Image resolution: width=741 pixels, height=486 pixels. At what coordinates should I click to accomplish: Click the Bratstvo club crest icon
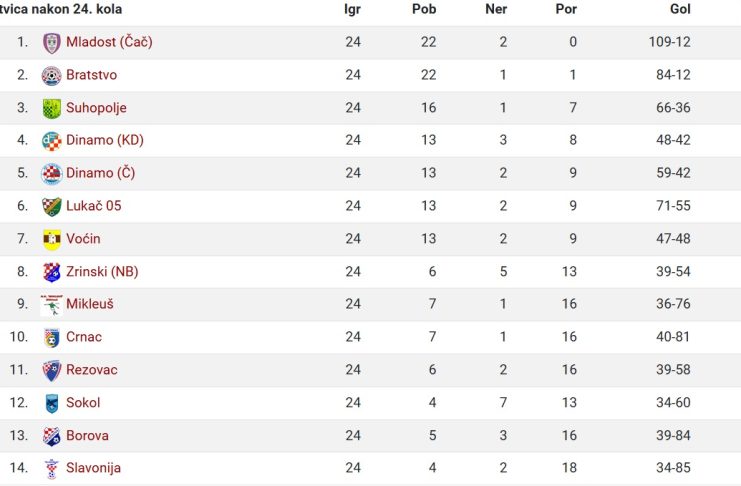[52, 76]
